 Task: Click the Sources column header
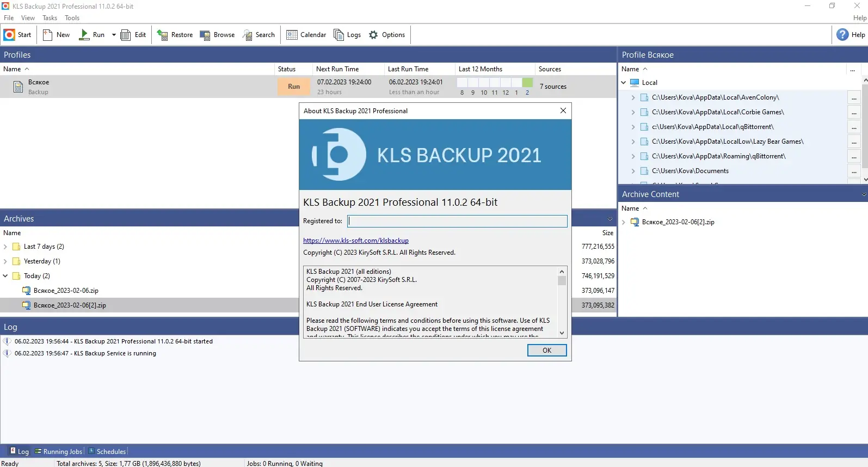pyautogui.click(x=576, y=69)
